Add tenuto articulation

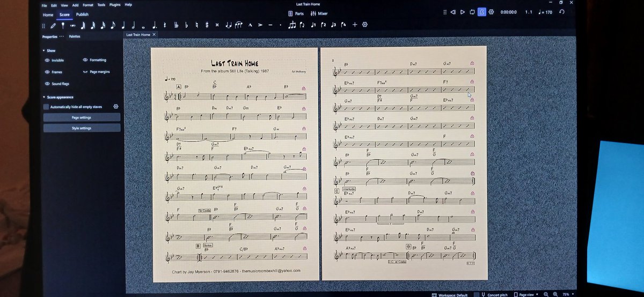270,25
